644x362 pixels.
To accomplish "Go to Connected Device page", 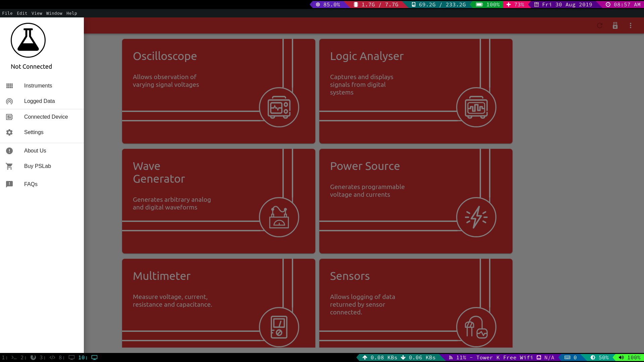I will 46,117.
